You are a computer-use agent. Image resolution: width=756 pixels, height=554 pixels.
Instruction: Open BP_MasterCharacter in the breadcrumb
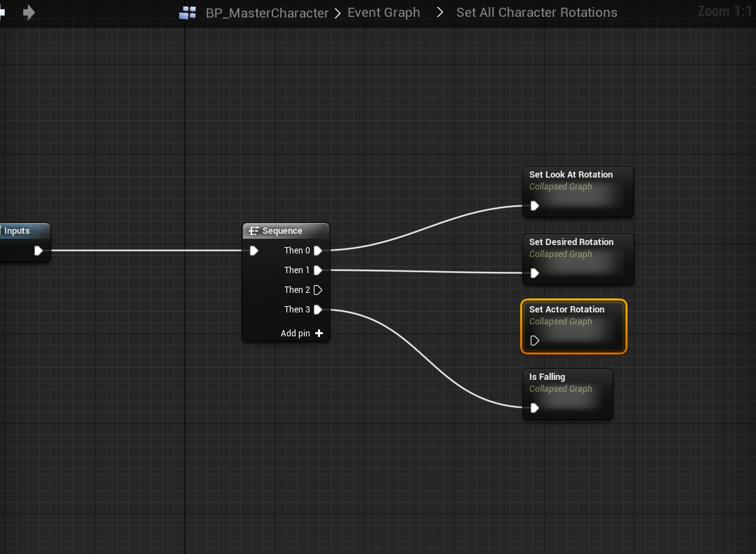point(267,13)
